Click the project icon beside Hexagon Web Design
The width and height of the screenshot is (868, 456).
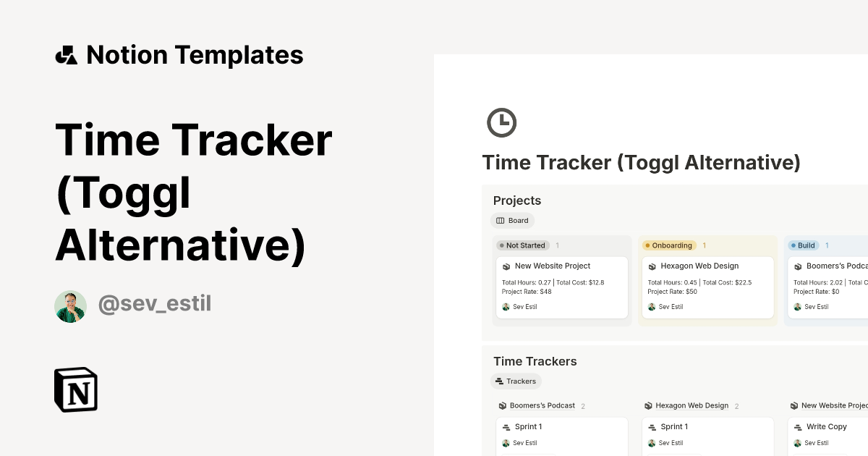click(x=650, y=266)
